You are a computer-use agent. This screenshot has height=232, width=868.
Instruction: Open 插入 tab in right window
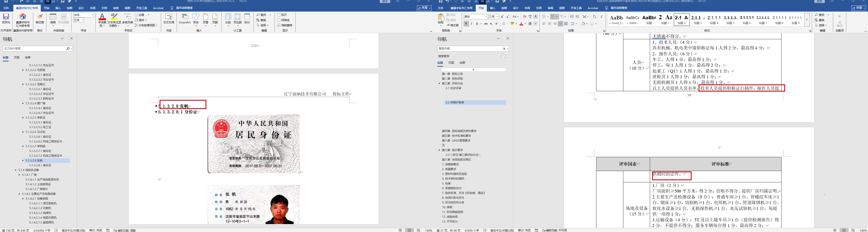pos(493,8)
